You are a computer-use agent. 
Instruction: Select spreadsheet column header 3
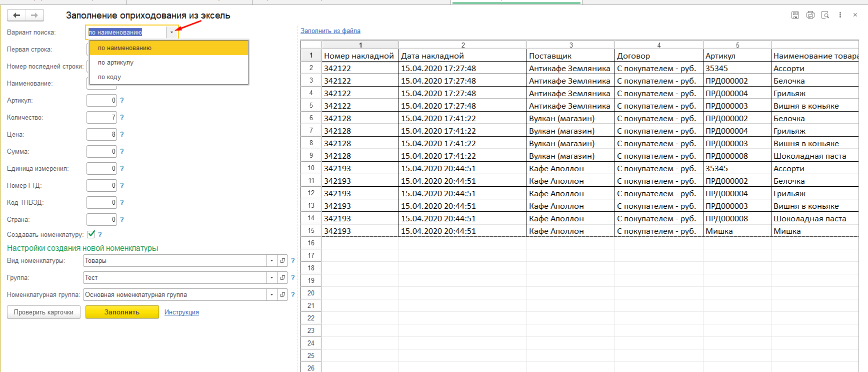[x=570, y=45]
